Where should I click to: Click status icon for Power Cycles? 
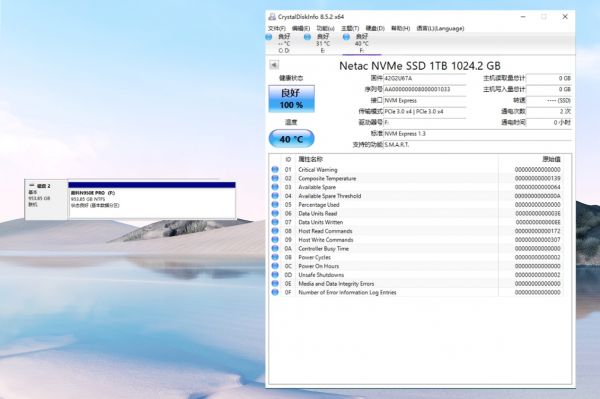point(275,257)
